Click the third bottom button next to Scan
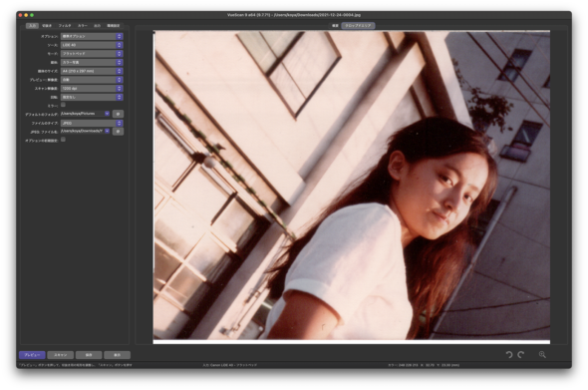Viewport: 588px width, 390px height. (89, 355)
